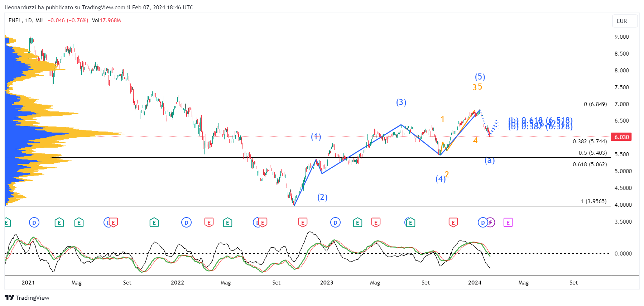Click the blue wave label (1)
Image resolution: width=644 pixels, height=306 pixels.
pyautogui.click(x=316, y=137)
